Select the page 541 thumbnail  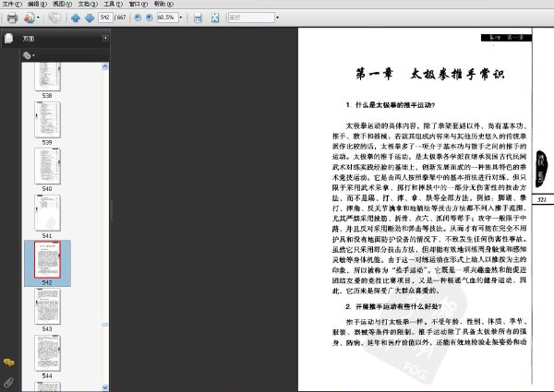tap(47, 213)
